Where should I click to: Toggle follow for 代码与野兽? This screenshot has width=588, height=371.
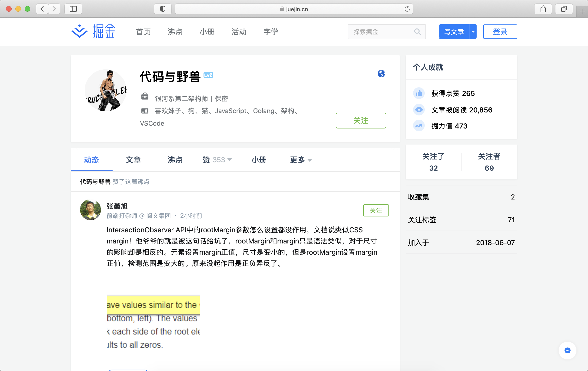(361, 121)
